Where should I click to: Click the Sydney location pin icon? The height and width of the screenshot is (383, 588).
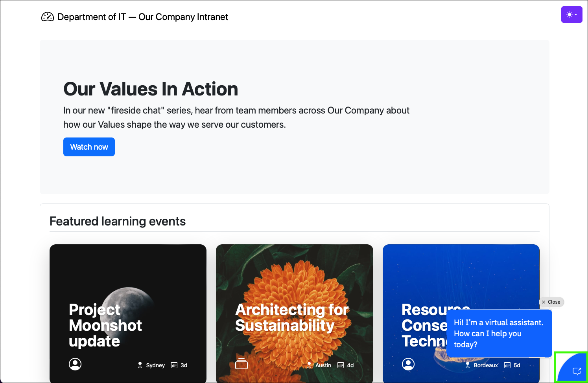pyautogui.click(x=140, y=365)
